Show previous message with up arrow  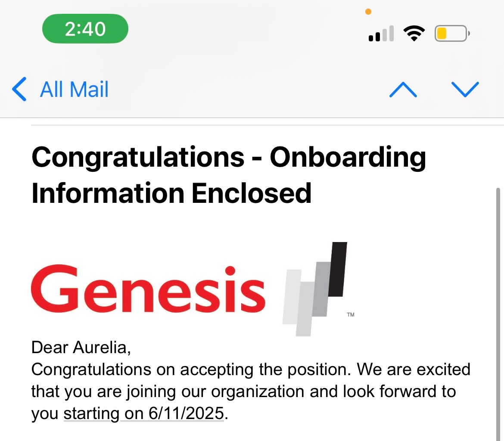(403, 90)
